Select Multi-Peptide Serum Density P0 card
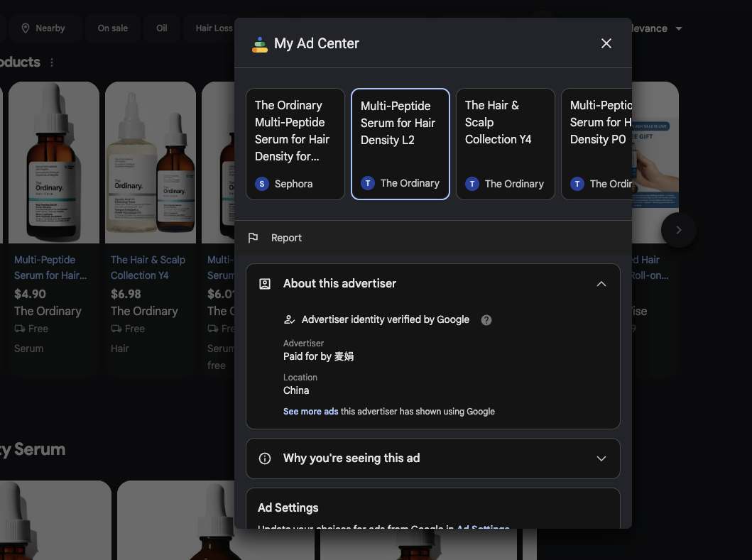Image resolution: width=752 pixels, height=560 pixels. click(x=596, y=144)
